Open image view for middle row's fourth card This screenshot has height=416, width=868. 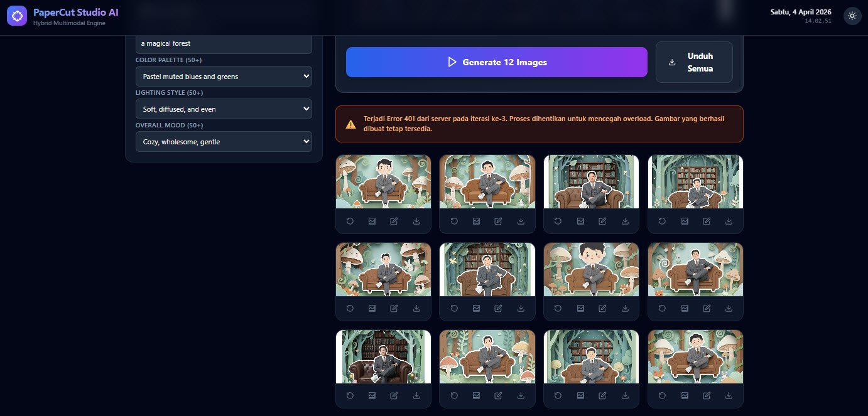click(685, 308)
